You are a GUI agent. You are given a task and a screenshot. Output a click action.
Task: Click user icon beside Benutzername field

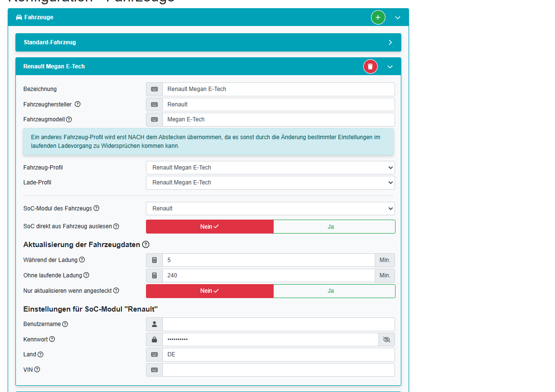tap(154, 325)
